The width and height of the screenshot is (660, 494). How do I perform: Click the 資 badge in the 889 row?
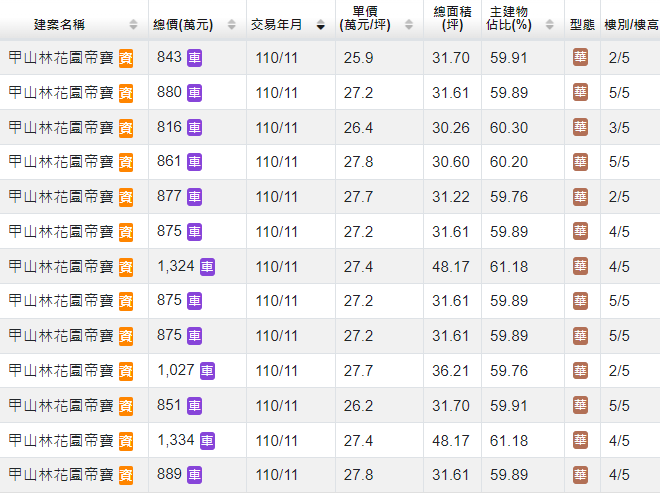point(126,475)
